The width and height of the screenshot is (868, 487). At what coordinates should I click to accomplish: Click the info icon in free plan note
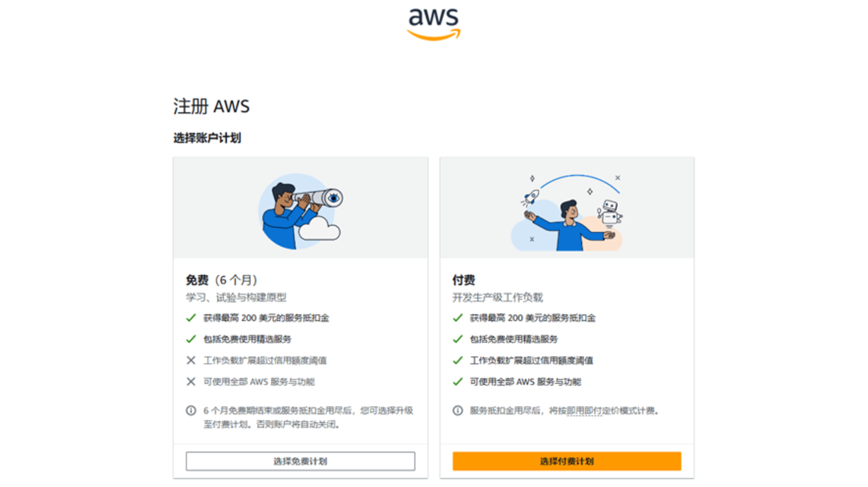click(x=191, y=411)
